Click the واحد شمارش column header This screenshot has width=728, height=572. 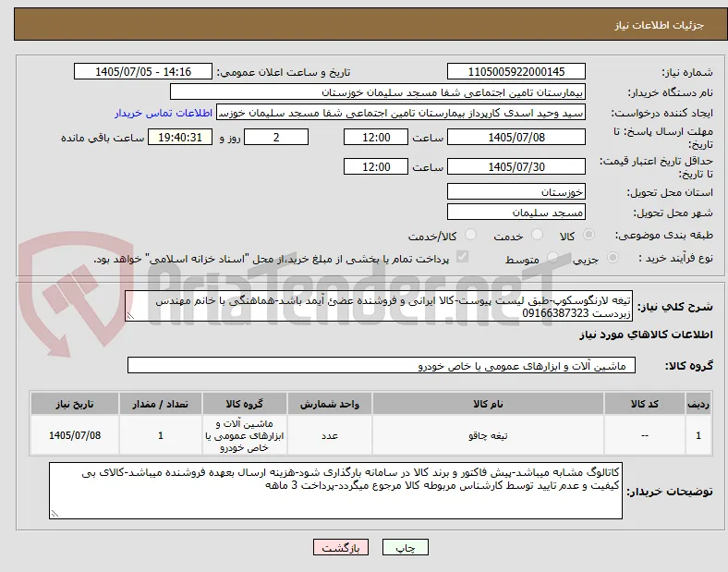(330, 404)
